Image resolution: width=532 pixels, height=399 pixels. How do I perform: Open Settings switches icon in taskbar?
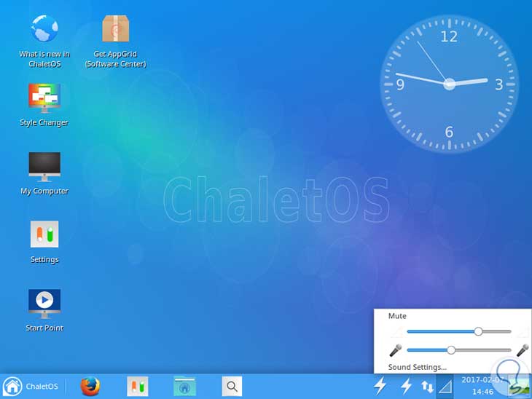point(138,386)
